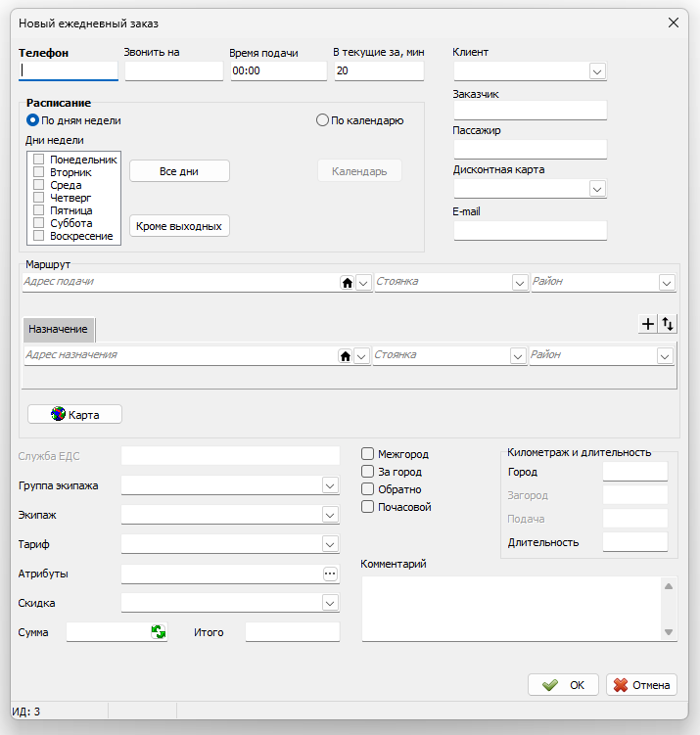Click swap arrows icon to reorder route
700x735 pixels.
668,325
